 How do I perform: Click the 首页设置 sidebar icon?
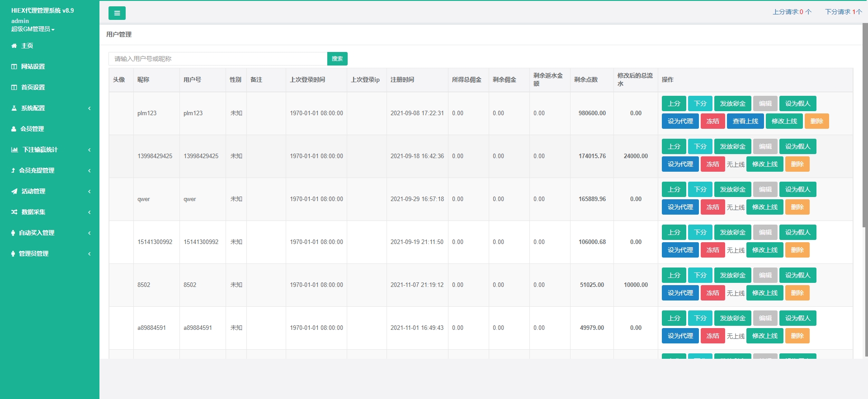tap(14, 87)
